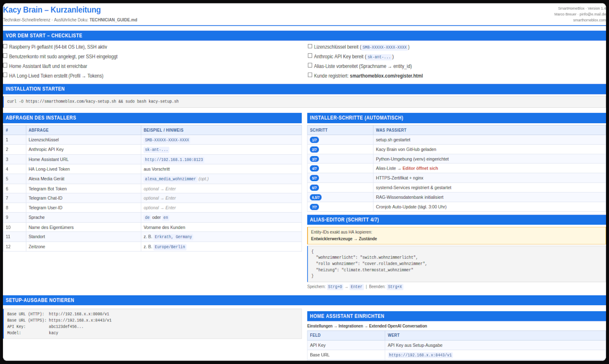609x364 pixels.
Task: Tick the Benutzerkonto mit sudo angelegt checkbox
Action: (5, 56)
